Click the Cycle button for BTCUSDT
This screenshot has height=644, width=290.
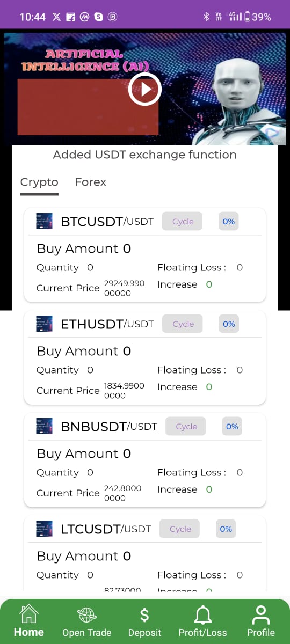(183, 221)
